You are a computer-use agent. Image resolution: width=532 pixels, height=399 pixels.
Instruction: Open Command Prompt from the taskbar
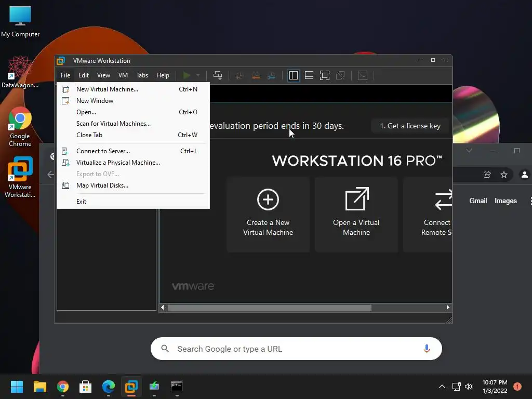177,387
